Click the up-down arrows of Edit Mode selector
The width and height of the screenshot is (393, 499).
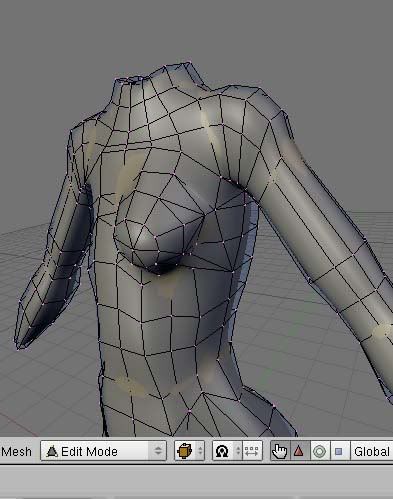158,451
